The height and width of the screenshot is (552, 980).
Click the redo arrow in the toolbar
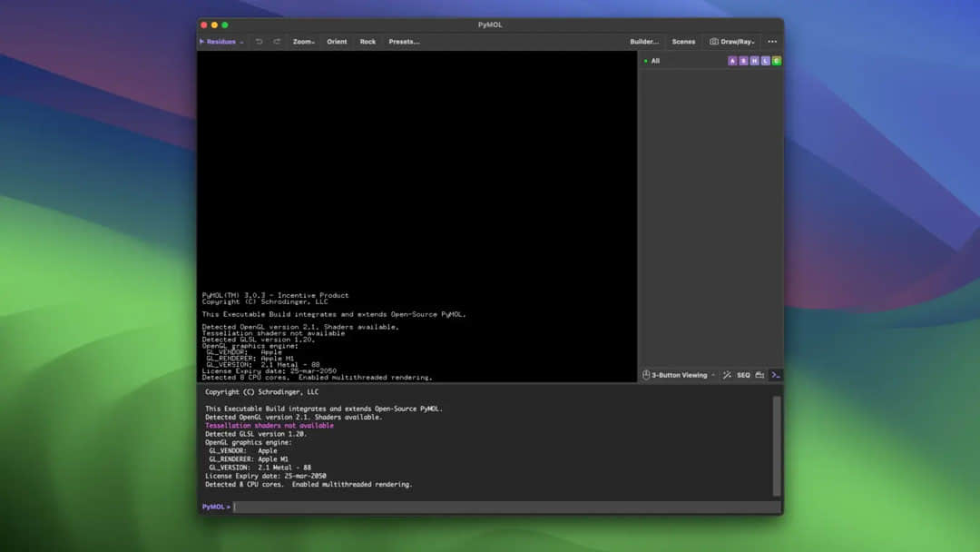(x=277, y=42)
